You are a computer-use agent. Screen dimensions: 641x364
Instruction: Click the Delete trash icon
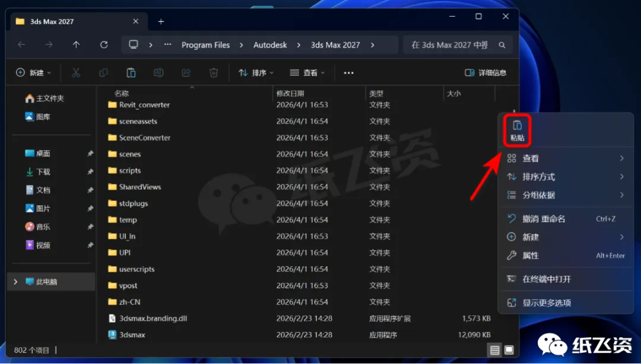(x=214, y=73)
